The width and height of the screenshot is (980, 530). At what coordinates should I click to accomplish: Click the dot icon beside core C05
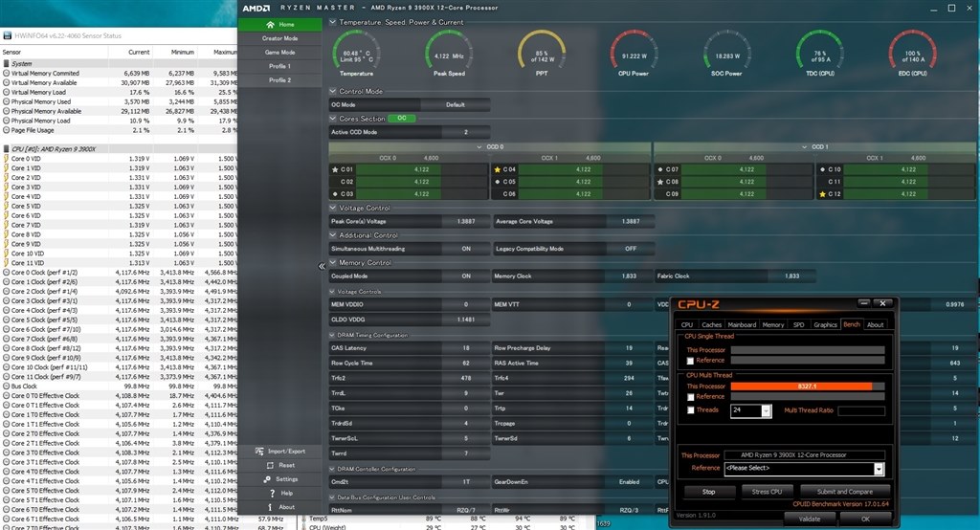(x=498, y=182)
